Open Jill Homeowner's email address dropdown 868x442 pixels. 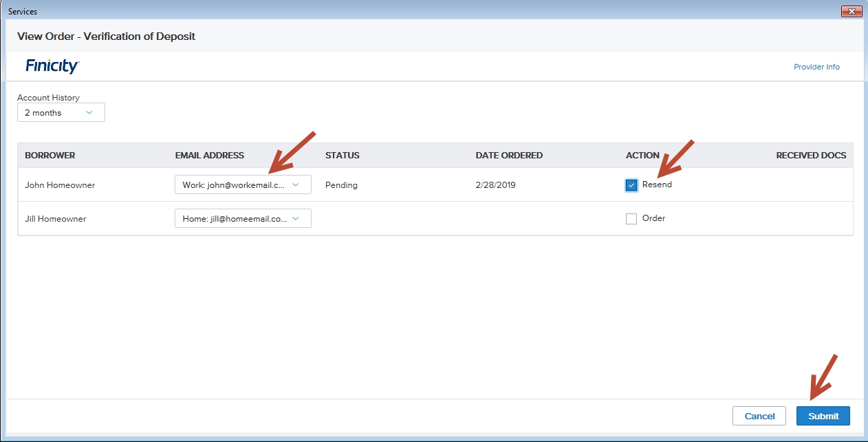point(243,218)
